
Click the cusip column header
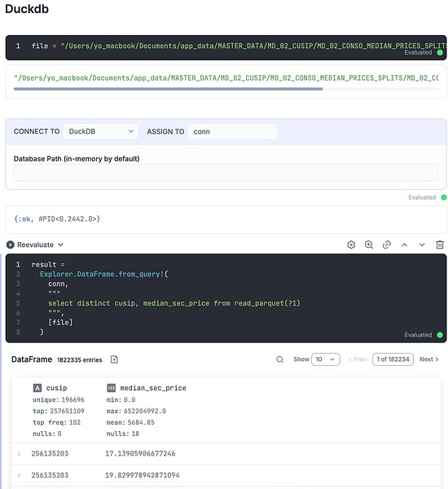pos(56,388)
